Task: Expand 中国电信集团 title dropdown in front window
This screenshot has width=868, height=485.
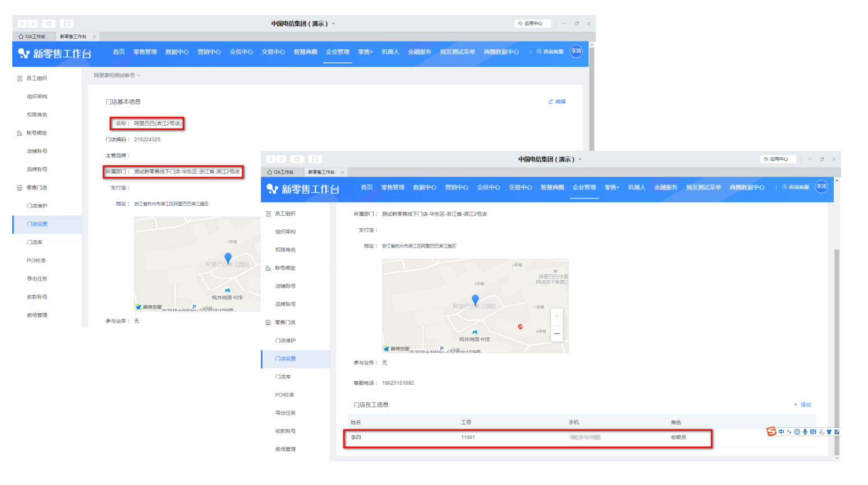Action: 580,159
